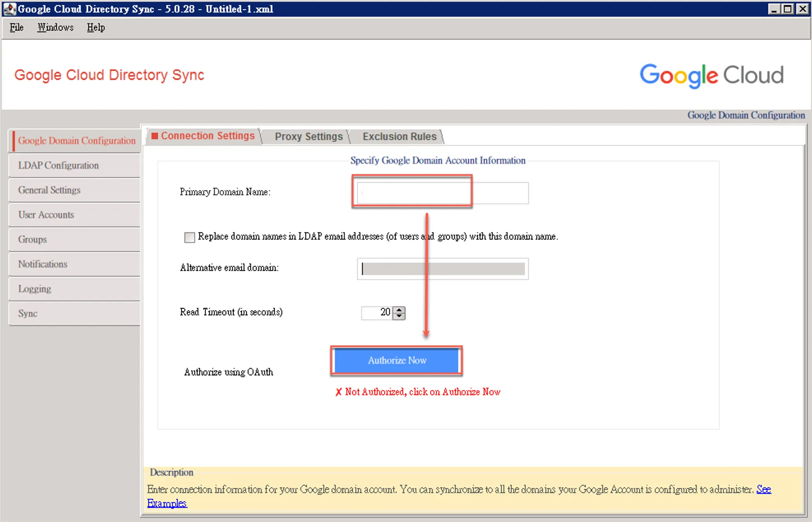Click the red 'Google Cloud Directory Sync' title

click(x=109, y=75)
